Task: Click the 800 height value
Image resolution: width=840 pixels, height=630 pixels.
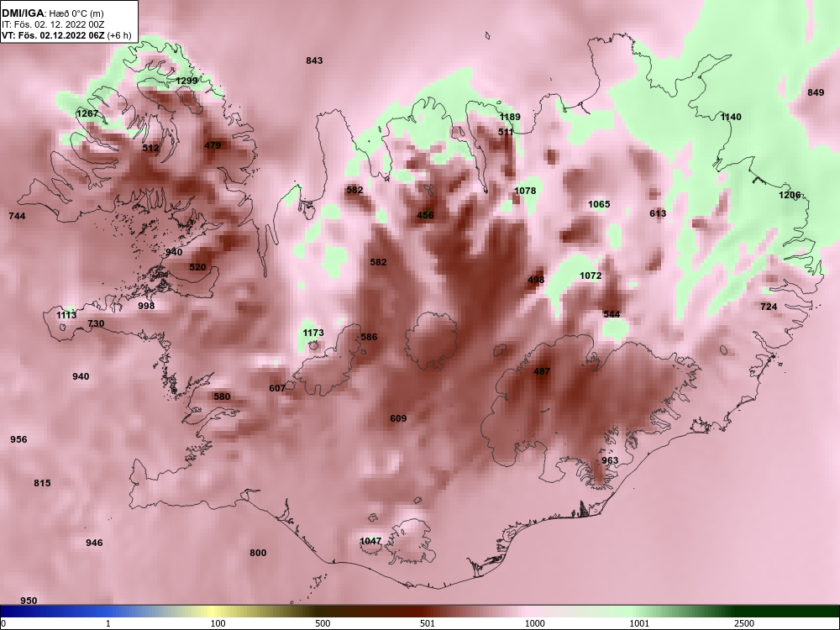Action: 258,553
